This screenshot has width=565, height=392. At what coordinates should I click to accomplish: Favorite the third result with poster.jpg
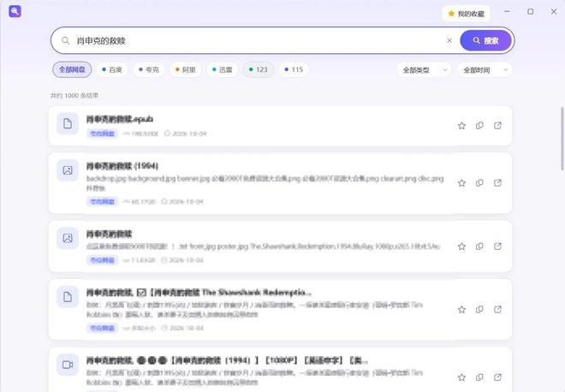point(461,246)
